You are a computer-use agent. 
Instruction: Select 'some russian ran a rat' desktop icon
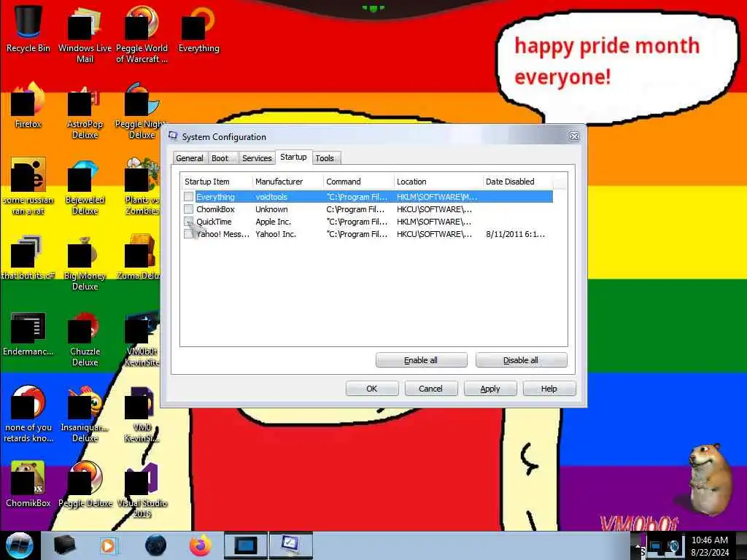click(28, 187)
